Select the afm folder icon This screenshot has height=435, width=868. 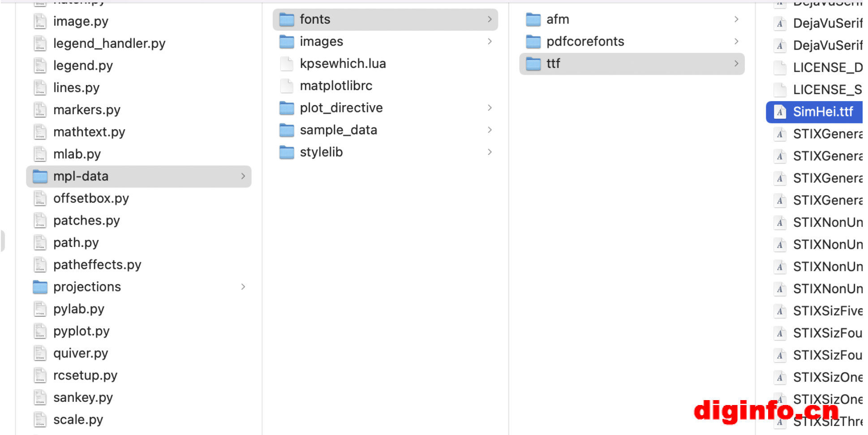tap(533, 19)
